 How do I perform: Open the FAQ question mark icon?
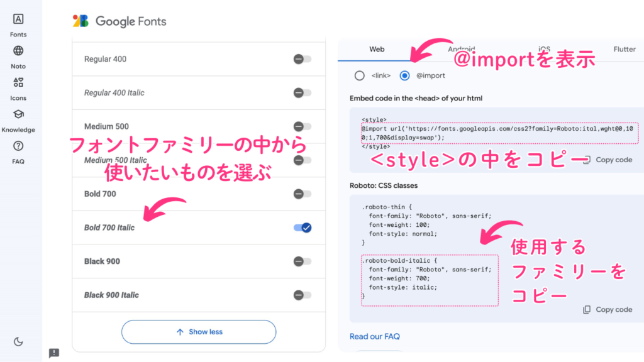point(18,146)
